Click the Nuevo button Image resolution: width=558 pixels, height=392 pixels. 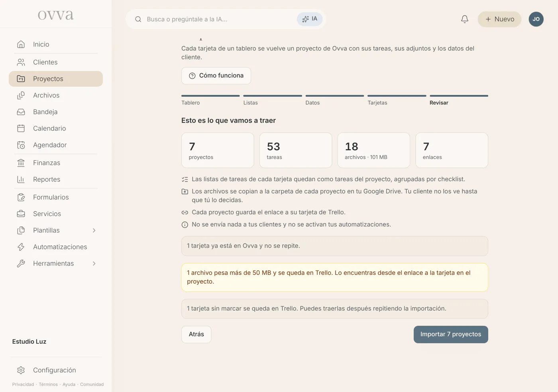499,19
